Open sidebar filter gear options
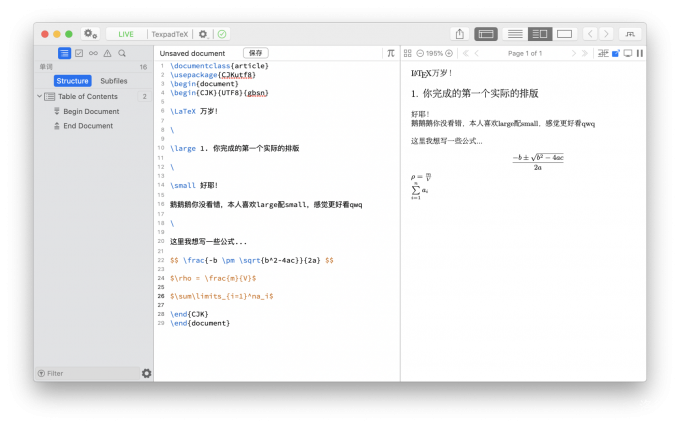 (x=147, y=373)
